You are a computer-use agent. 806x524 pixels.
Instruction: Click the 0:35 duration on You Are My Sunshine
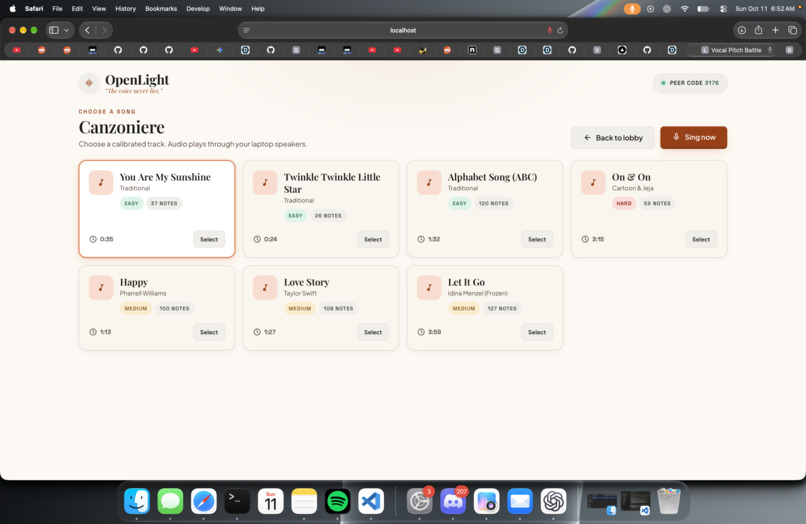101,239
